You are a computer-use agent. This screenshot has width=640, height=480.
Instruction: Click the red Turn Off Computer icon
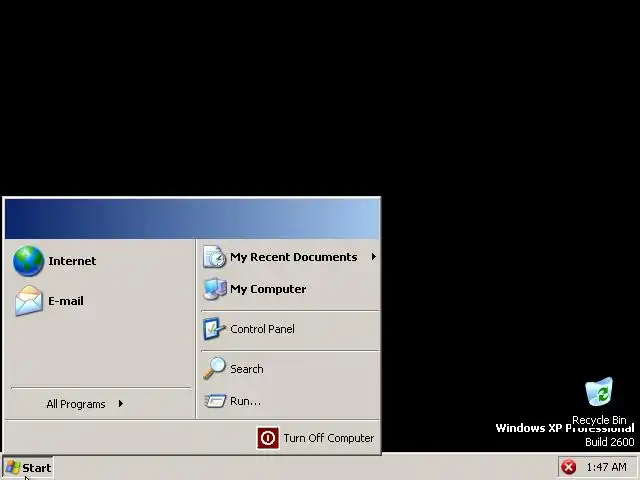(x=268, y=438)
